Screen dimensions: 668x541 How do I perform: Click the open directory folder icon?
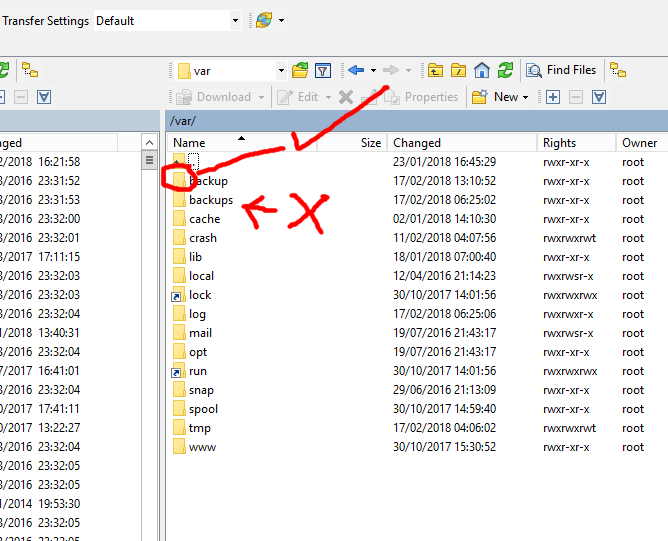pyautogui.click(x=299, y=70)
